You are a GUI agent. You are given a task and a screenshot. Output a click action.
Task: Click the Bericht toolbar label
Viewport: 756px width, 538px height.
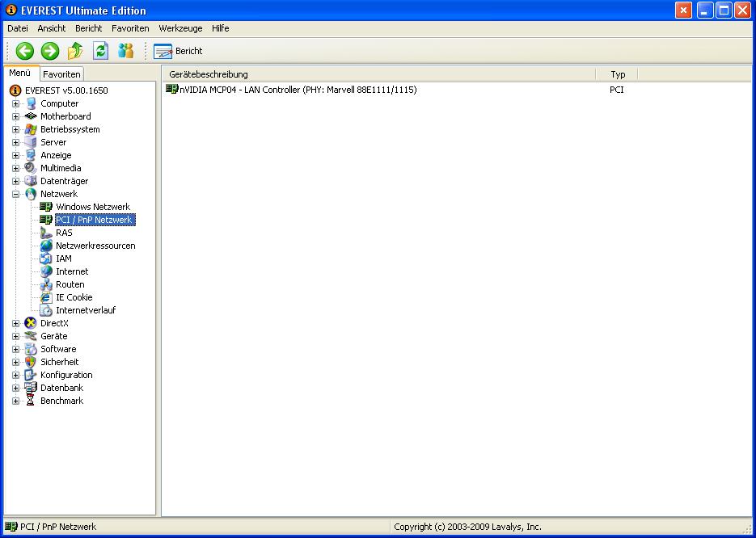(x=189, y=51)
